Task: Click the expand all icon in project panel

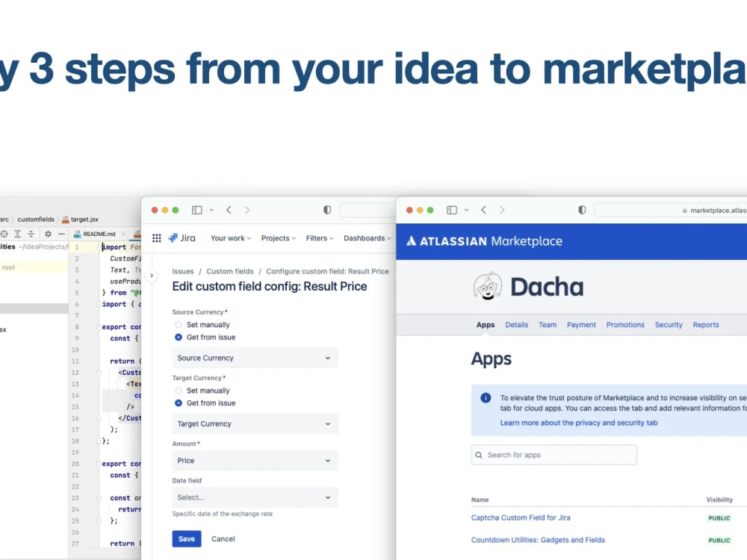Action: (x=17, y=233)
